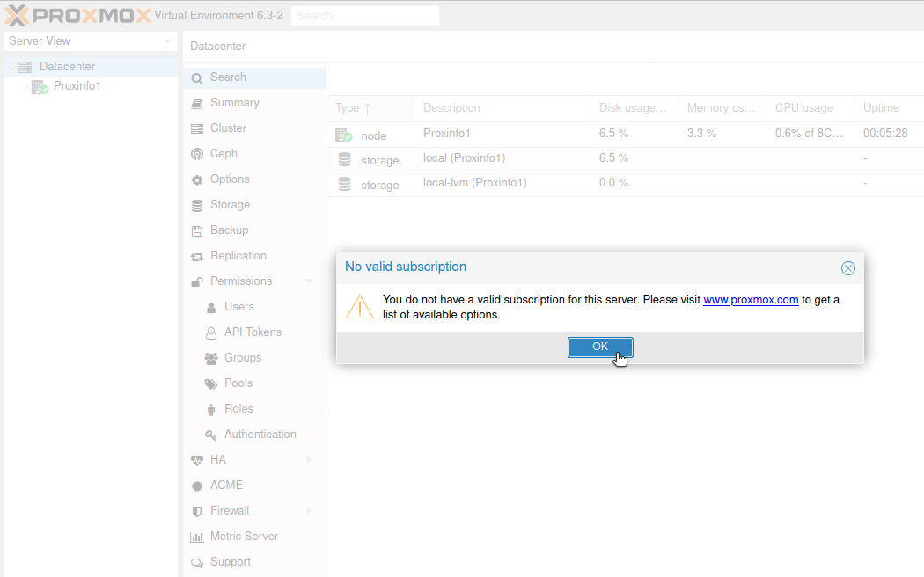Click the Replication arrows icon
The width and height of the screenshot is (924, 577).
[x=197, y=257]
